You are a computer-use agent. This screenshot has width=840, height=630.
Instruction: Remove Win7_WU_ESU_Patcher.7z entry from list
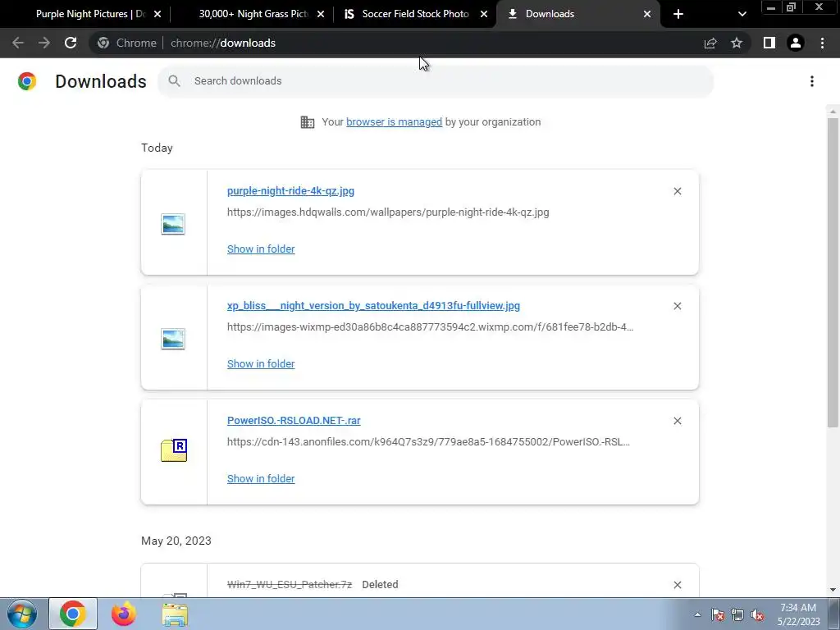[x=677, y=585]
